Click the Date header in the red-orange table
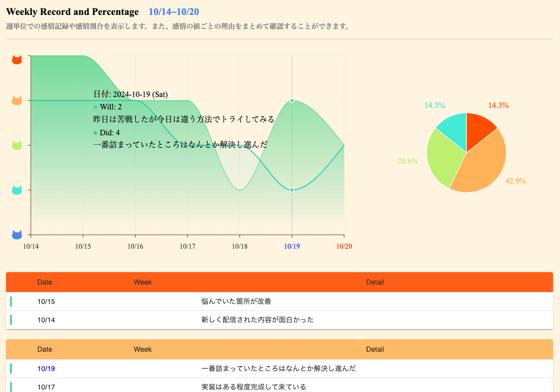Viewport: 560px width, 392px height. coord(45,282)
